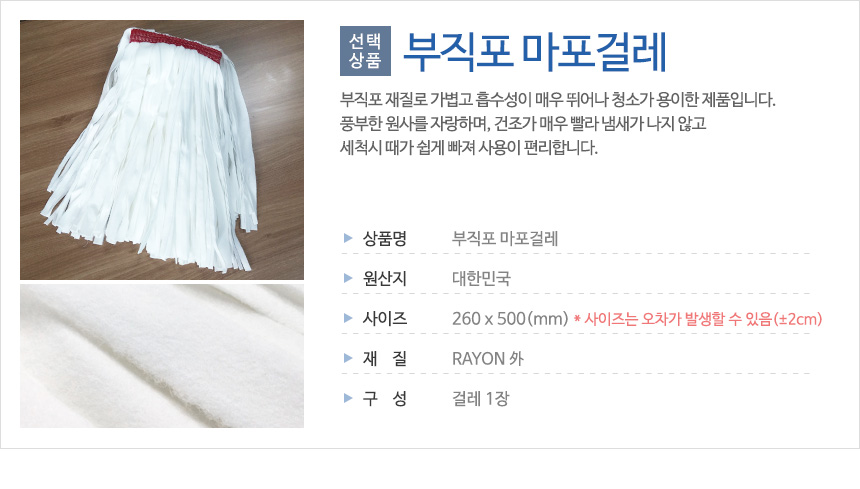Click the 걸레 1장 composition value
Viewport: 860px width, 489px height.
pos(480,399)
